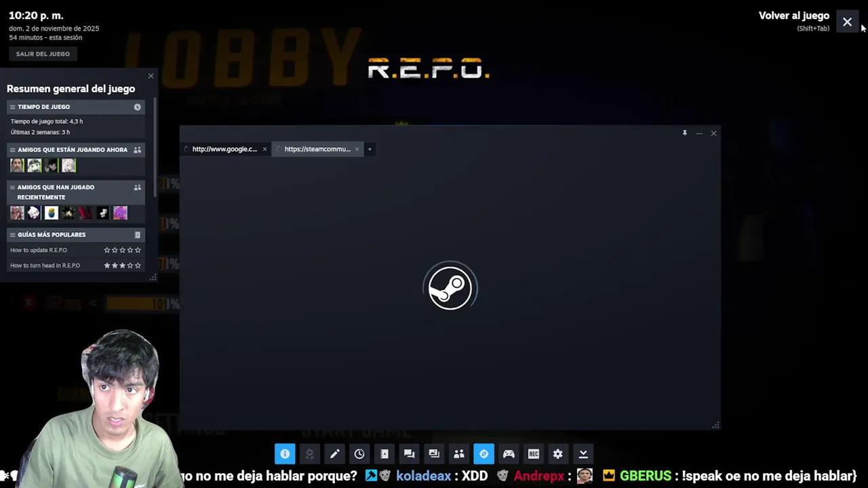Click the clock timer icon in toolbar

click(x=359, y=454)
